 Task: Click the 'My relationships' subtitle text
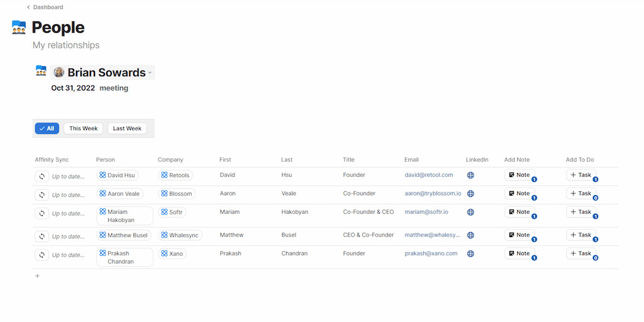click(x=66, y=45)
